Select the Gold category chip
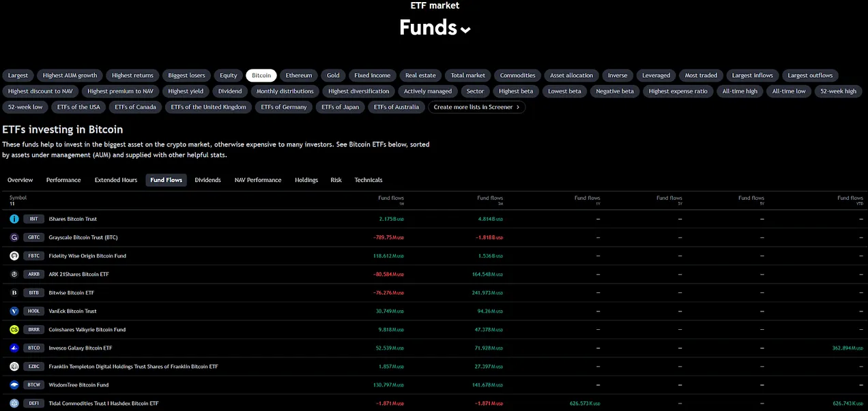The width and height of the screenshot is (868, 411). pos(333,75)
